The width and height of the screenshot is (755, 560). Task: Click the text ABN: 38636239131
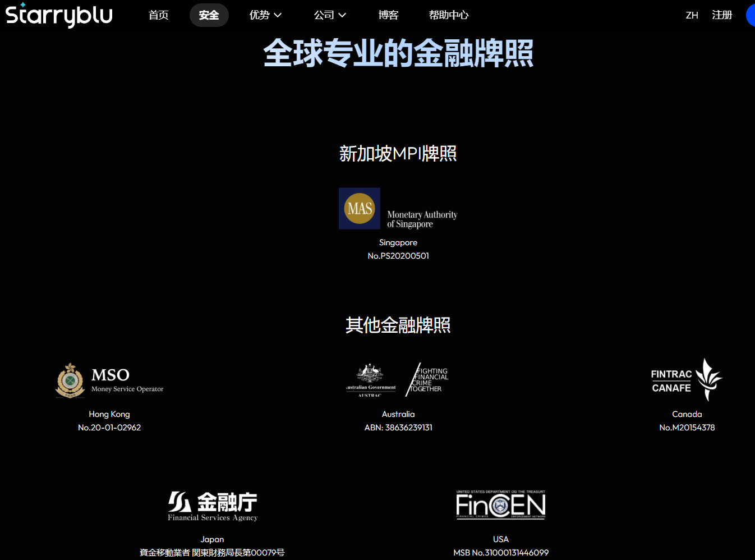(x=398, y=428)
